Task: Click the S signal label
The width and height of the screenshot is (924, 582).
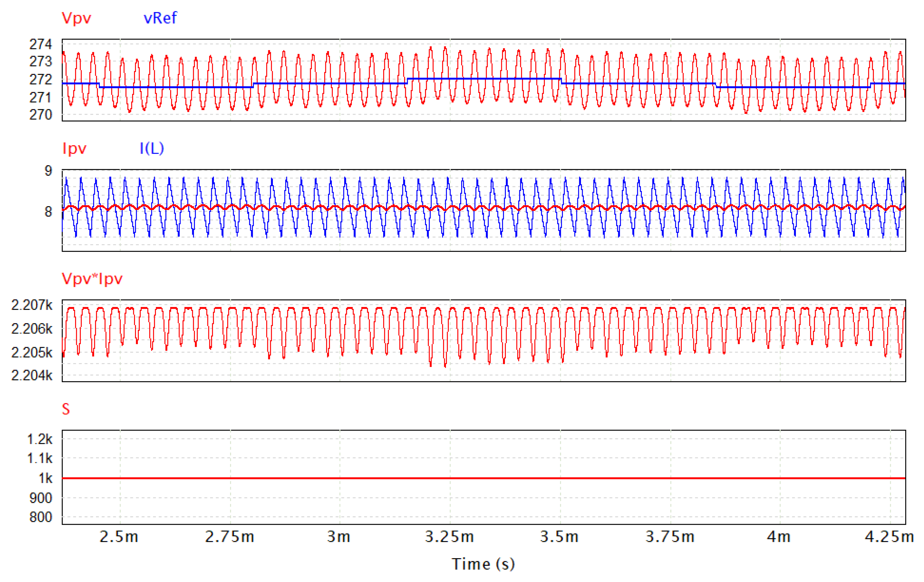Action: click(66, 409)
